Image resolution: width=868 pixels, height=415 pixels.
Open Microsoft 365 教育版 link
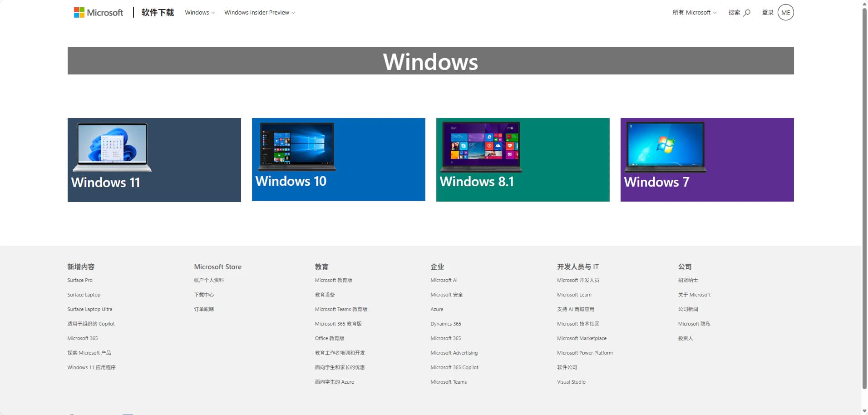tap(339, 324)
